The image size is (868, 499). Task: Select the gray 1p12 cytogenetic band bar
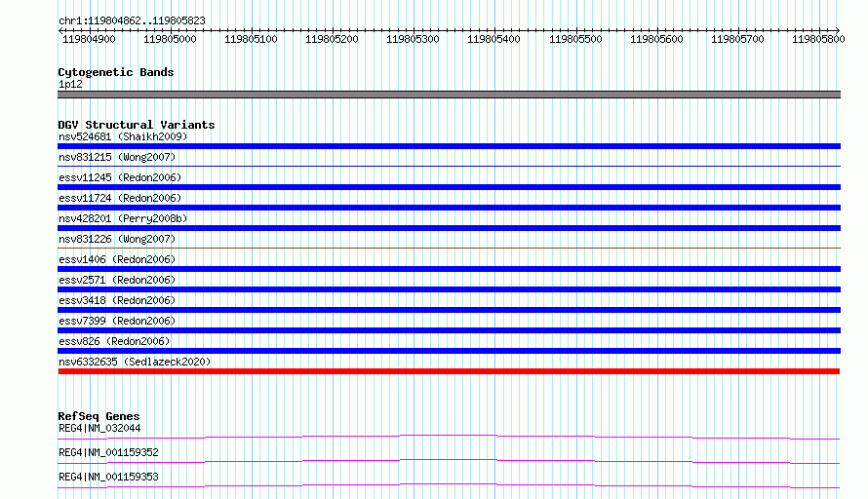tap(449, 95)
